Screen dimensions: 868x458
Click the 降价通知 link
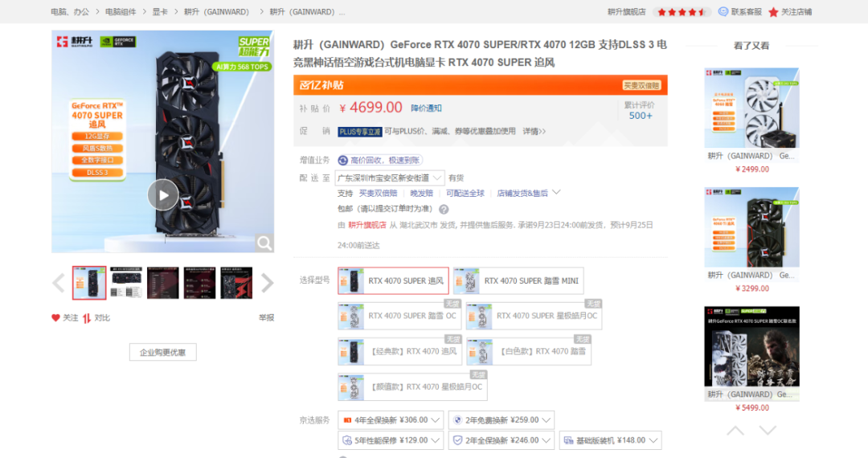click(x=426, y=108)
